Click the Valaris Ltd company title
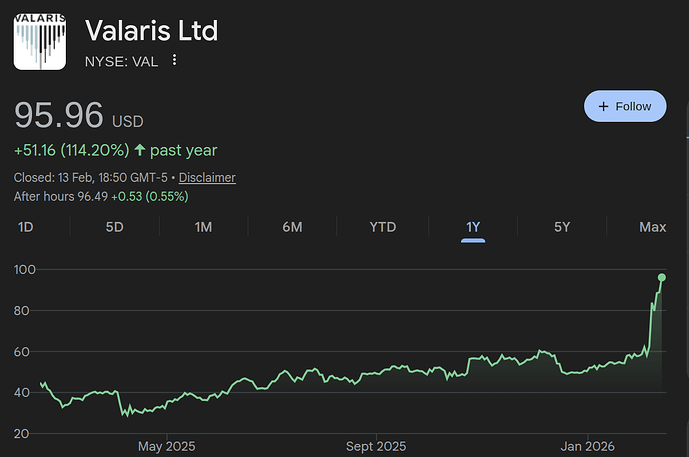This screenshot has height=457, width=689. (x=151, y=30)
